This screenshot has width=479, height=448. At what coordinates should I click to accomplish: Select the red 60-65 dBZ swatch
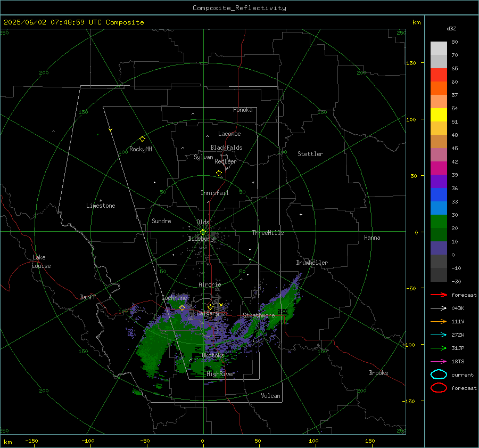pyautogui.click(x=439, y=75)
